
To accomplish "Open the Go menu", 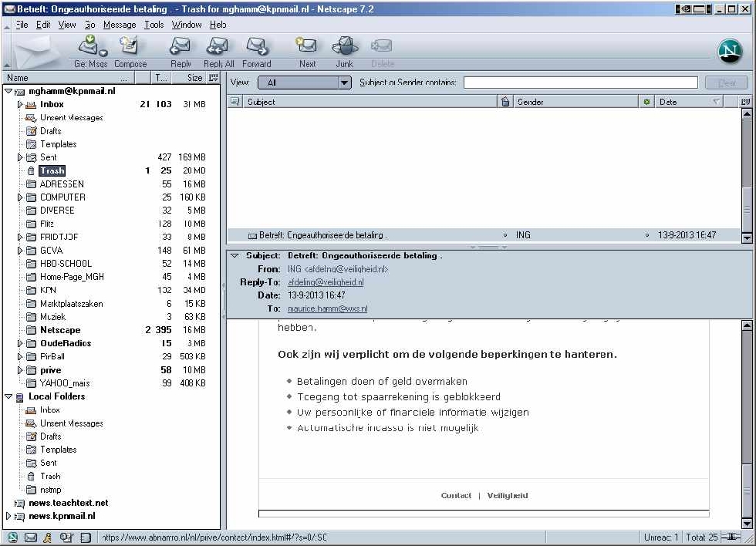I will coord(89,25).
